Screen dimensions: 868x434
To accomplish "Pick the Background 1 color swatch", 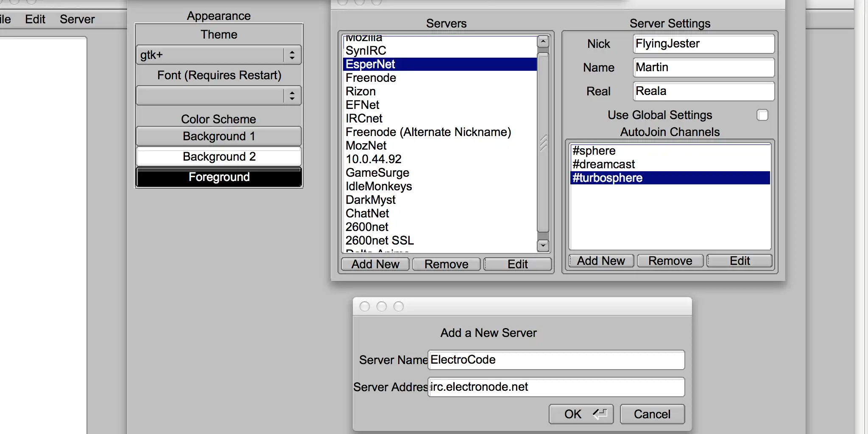I will [219, 136].
